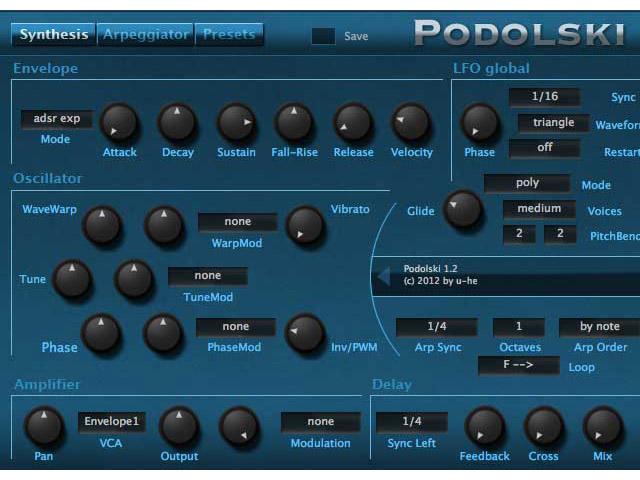
Task: Open the TuneMod source dropdown
Action: pyautogui.click(x=208, y=276)
